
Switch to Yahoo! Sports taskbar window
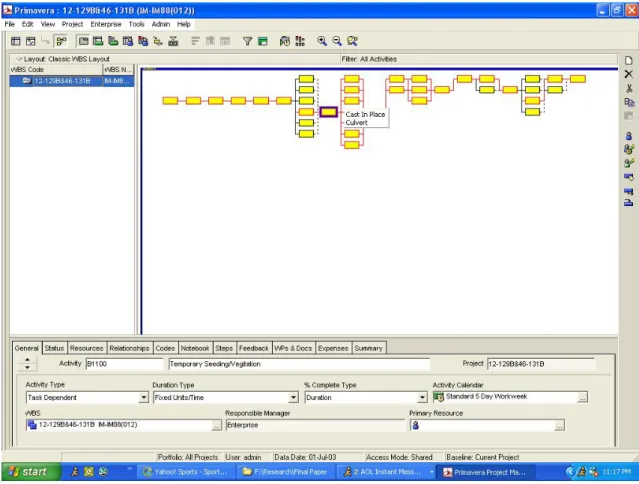tap(187, 472)
